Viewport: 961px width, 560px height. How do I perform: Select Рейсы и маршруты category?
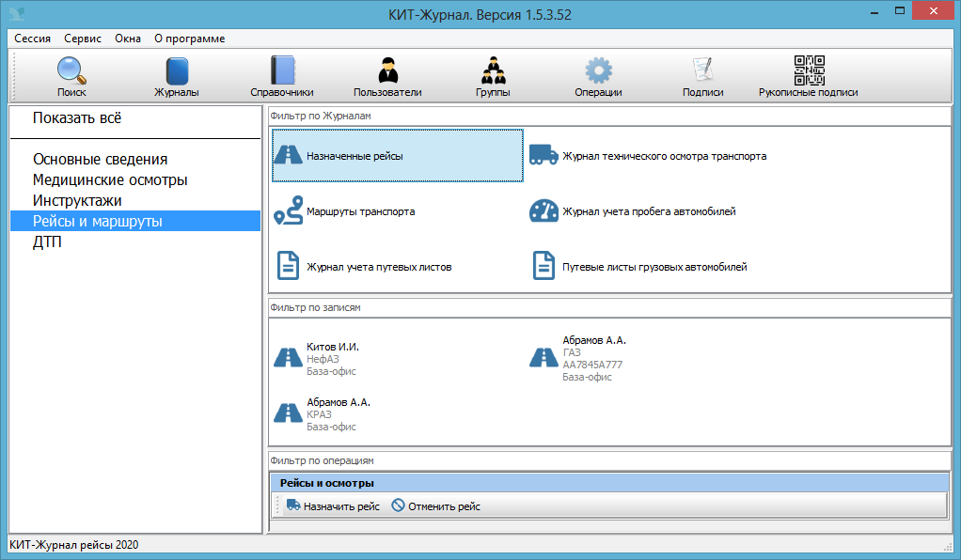tap(135, 221)
